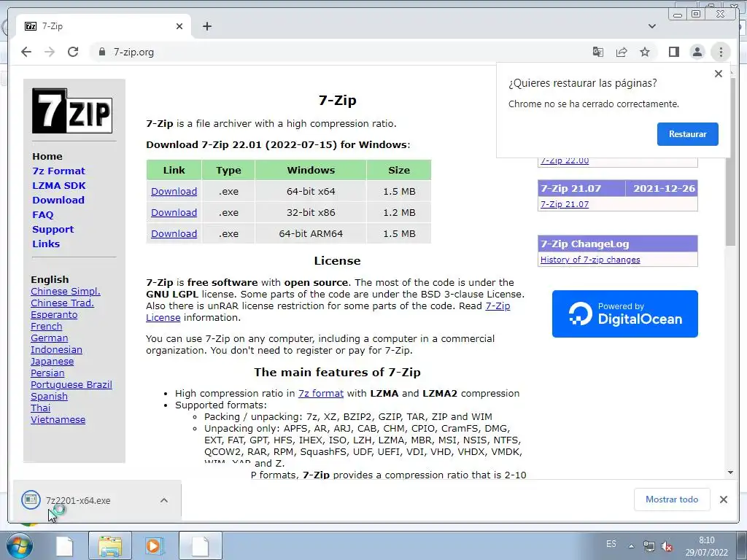Image resolution: width=747 pixels, height=560 pixels.
Task: Download the 32-bit x86 installer
Action: tap(174, 212)
